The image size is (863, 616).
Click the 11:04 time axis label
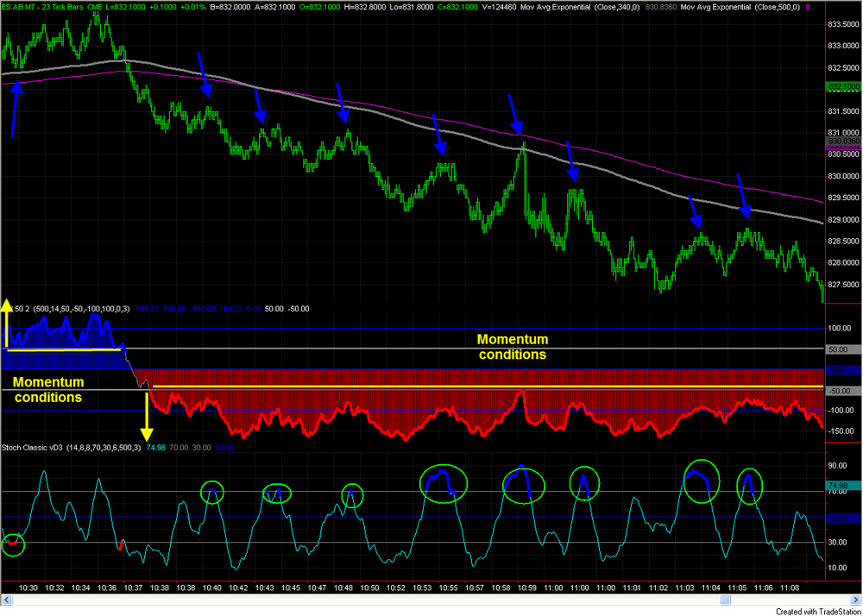[x=711, y=588]
